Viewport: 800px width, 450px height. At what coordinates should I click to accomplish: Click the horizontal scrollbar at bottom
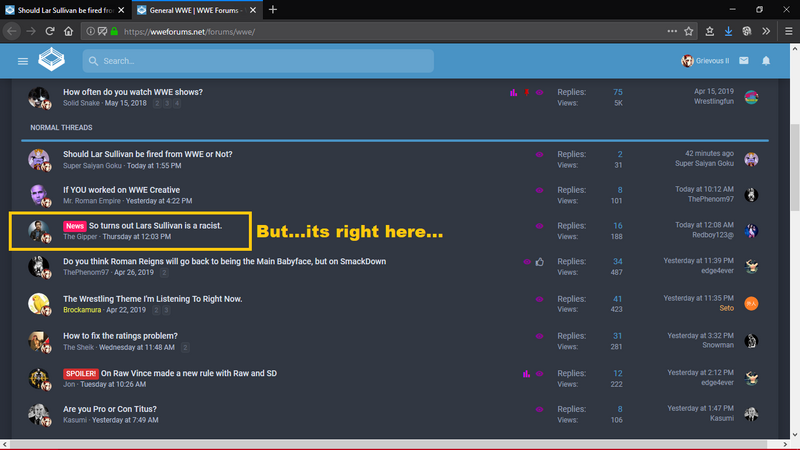pyautogui.click(x=389, y=444)
